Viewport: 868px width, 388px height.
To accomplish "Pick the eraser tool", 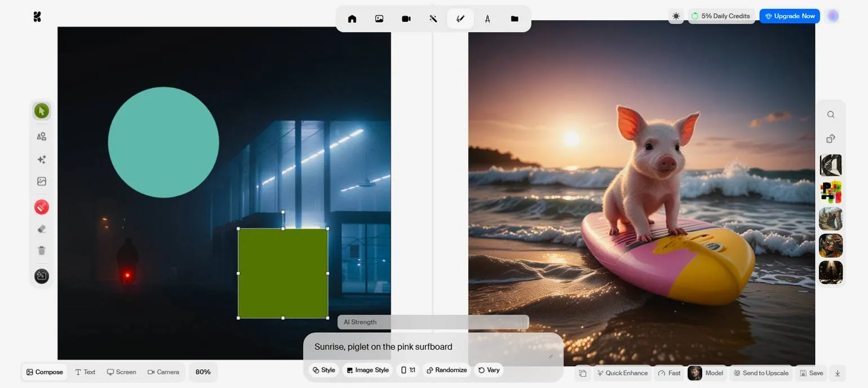I will [x=41, y=229].
